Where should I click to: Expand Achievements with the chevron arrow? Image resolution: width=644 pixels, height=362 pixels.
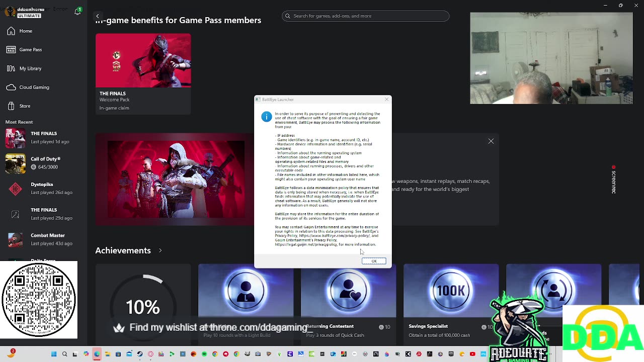coord(160,250)
